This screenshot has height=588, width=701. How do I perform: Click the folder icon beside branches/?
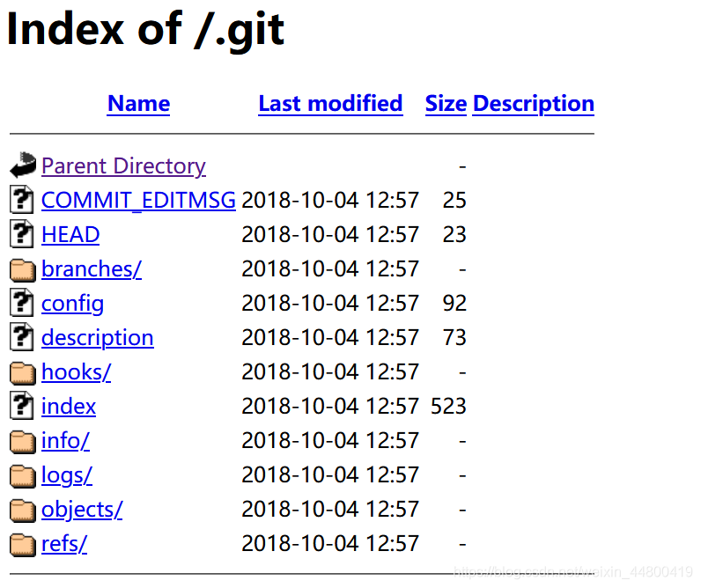click(x=22, y=269)
